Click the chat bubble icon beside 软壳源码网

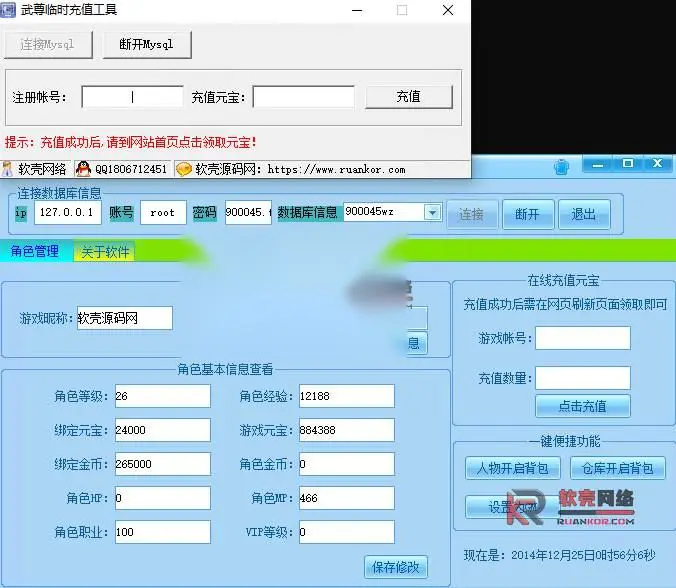pyautogui.click(x=184, y=169)
